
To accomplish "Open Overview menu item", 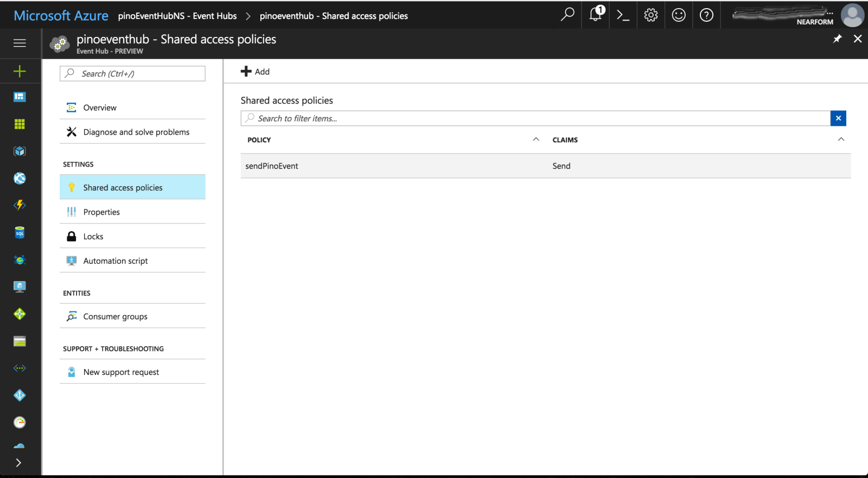I will click(x=132, y=107).
